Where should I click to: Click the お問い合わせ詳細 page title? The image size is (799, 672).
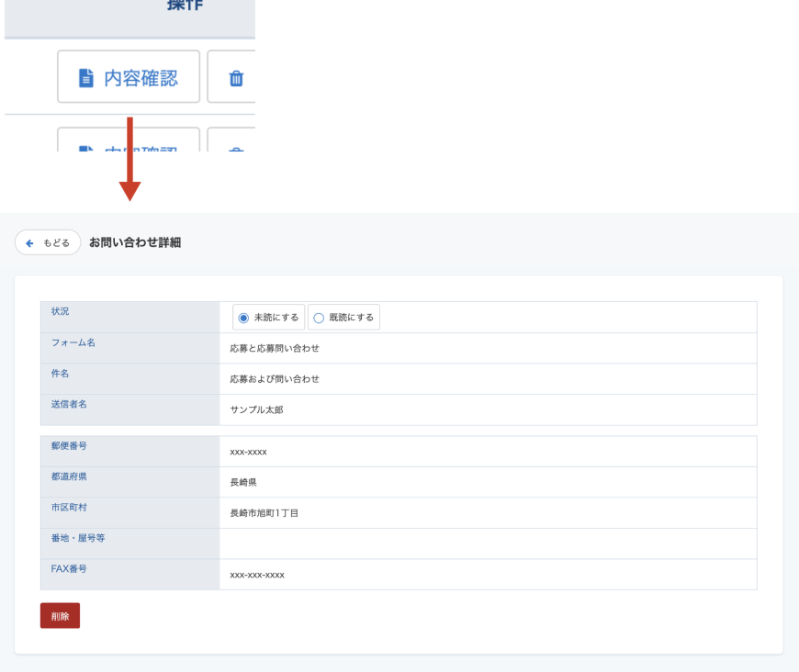[x=135, y=242]
